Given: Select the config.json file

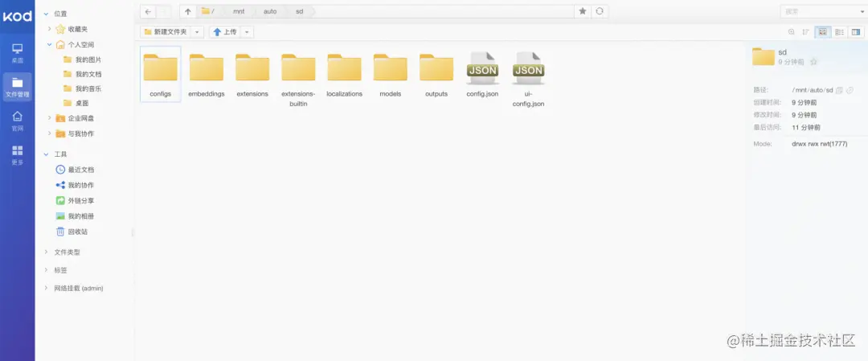Looking at the screenshot, I should click(x=482, y=74).
